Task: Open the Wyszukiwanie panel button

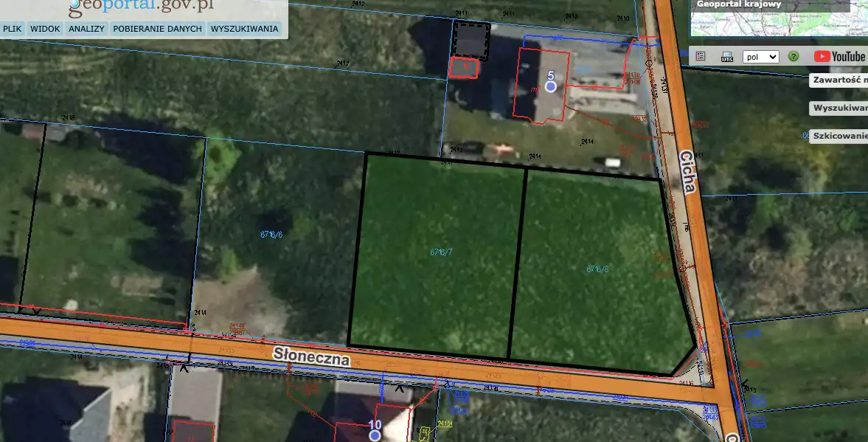Action: tap(839, 108)
